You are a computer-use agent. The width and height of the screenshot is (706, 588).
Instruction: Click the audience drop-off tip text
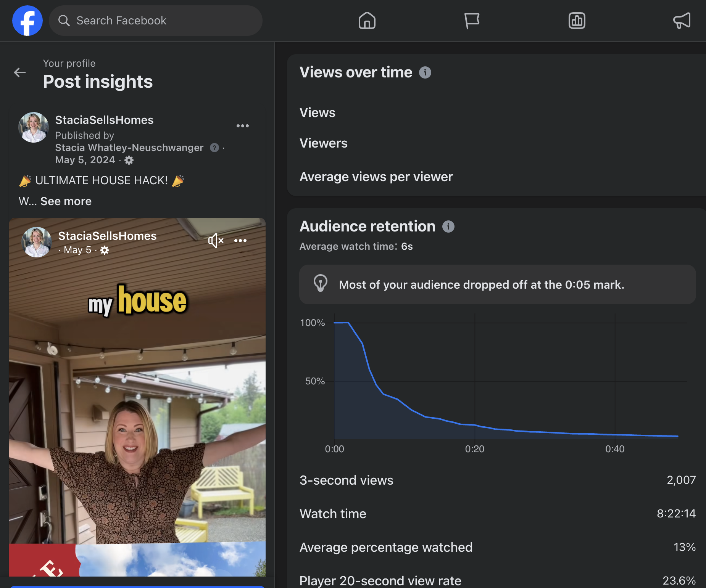(482, 285)
